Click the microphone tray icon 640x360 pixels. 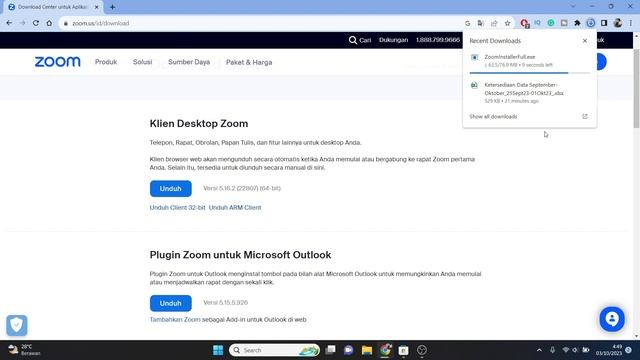[x=552, y=350]
